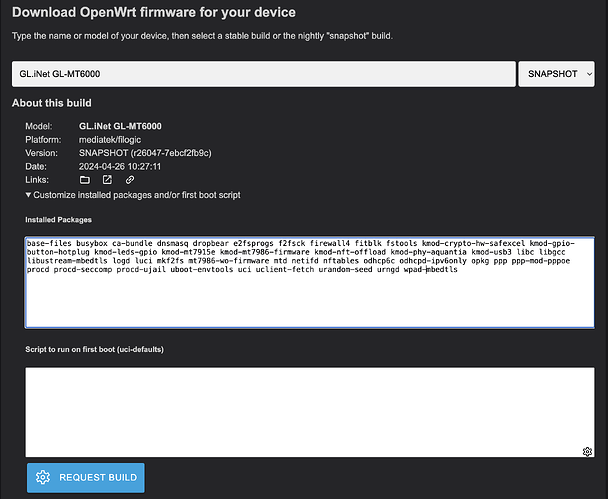Click the chain permalink icon
The image size is (608, 499).
click(x=130, y=180)
